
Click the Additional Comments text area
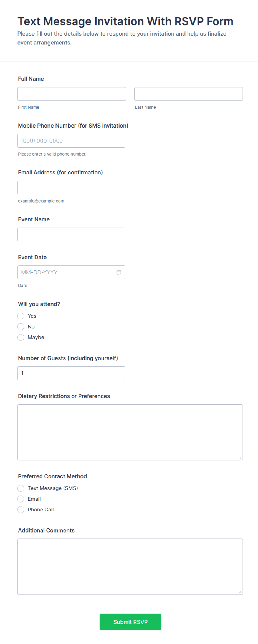(130, 567)
